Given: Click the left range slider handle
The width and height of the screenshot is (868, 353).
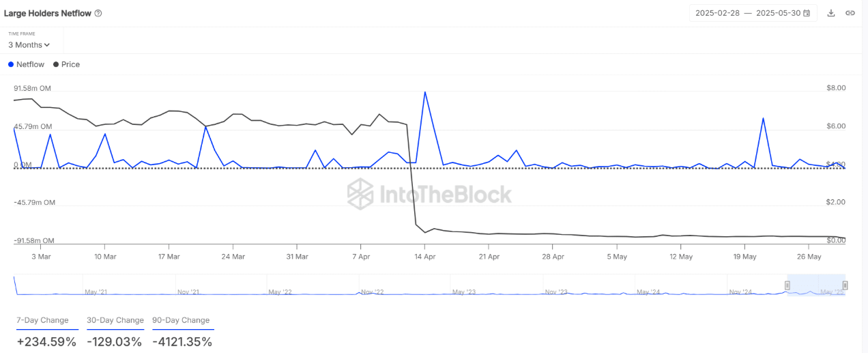Looking at the screenshot, I should pos(787,285).
